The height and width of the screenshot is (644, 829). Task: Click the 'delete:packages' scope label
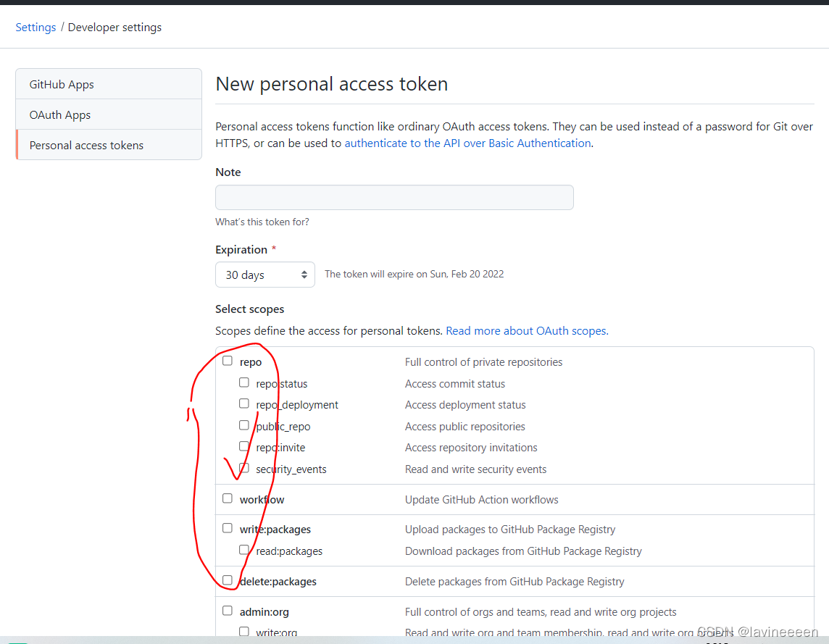[278, 582]
